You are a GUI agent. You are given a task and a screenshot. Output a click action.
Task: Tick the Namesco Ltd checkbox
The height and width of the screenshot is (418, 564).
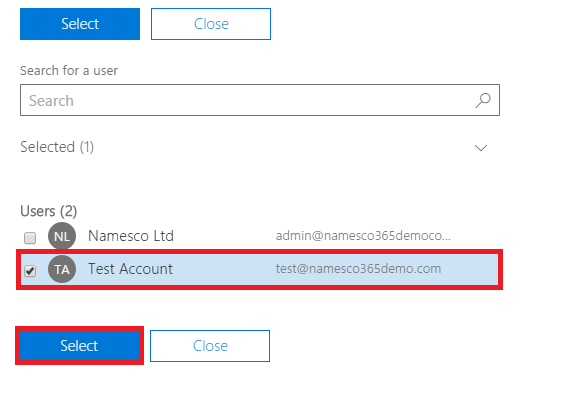coord(30,238)
